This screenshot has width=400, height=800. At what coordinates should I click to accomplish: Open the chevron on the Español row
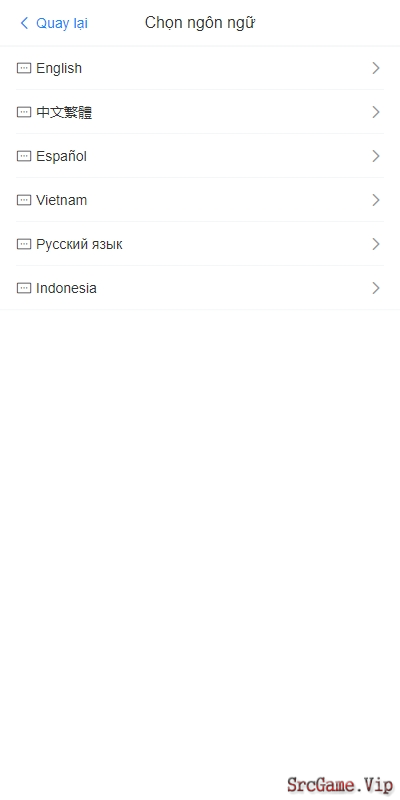point(376,156)
